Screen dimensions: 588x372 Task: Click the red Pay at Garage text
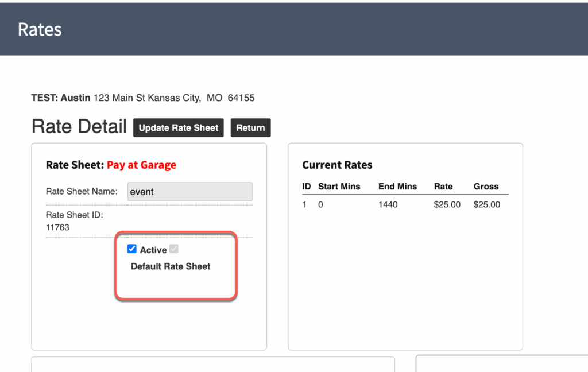point(141,165)
